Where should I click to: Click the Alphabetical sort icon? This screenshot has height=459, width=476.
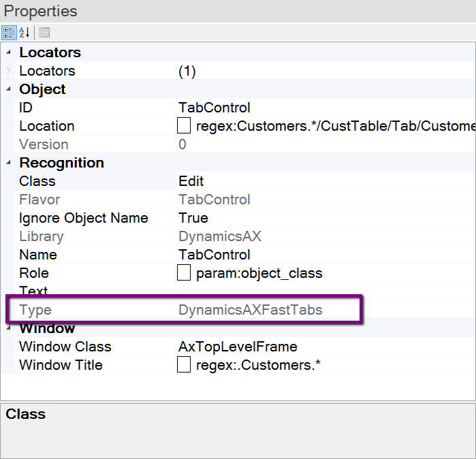pyautogui.click(x=25, y=33)
